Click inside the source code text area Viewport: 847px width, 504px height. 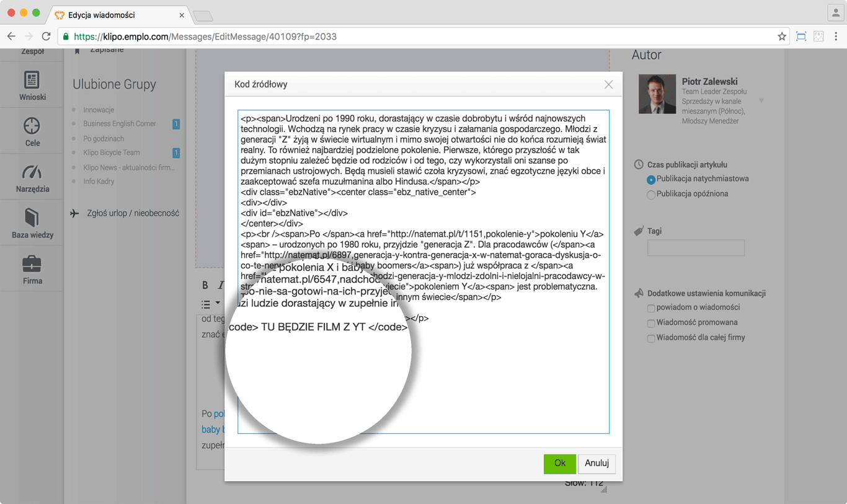(423, 272)
